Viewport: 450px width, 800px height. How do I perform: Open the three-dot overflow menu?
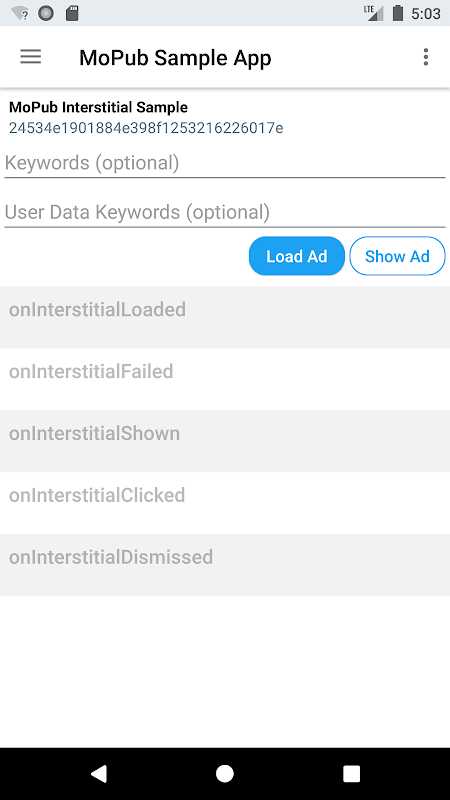[426, 57]
